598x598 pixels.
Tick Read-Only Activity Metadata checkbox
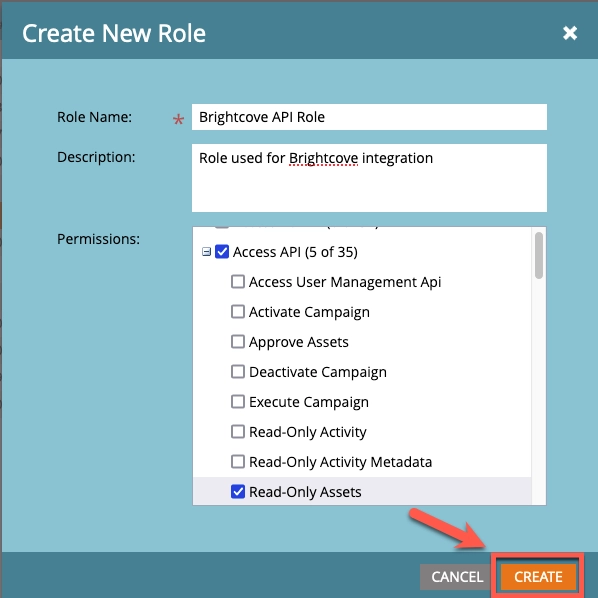click(238, 461)
